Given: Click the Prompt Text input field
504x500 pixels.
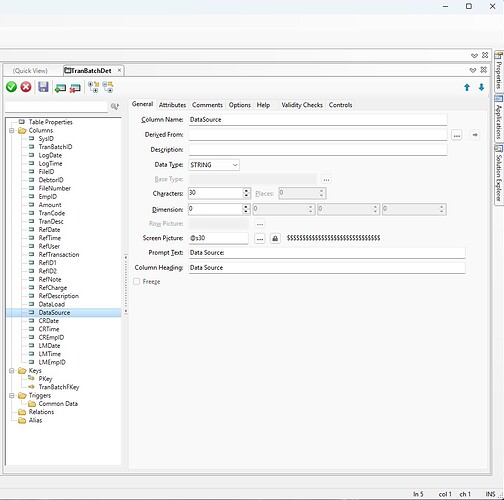Looking at the screenshot, I should coord(327,253).
